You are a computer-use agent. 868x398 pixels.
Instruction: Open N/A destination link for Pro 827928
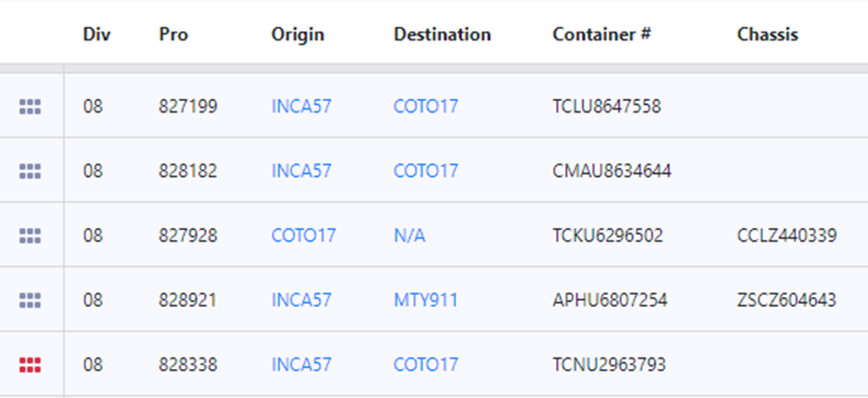point(410,236)
